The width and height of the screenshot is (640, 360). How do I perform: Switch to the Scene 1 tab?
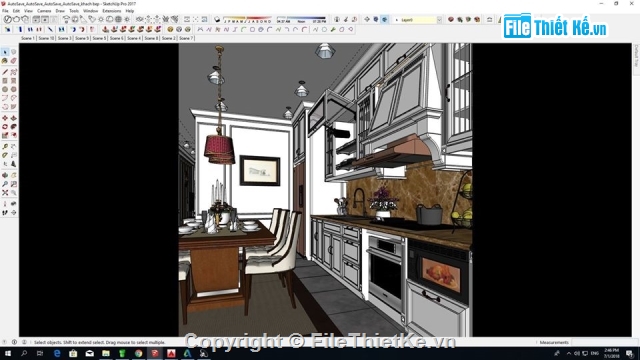28,38
